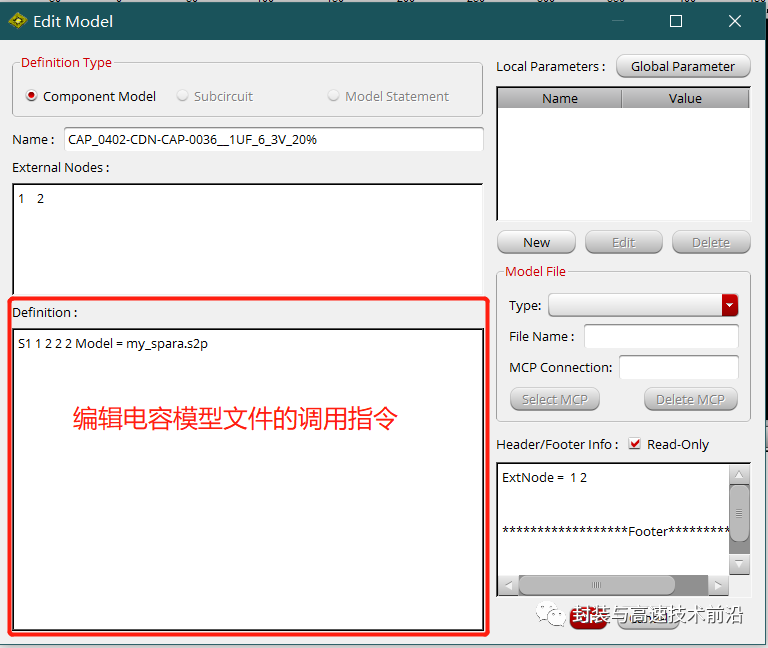Viewport: 768px width, 648px height.
Task: Close the Edit Model dialog
Action: tap(735, 21)
